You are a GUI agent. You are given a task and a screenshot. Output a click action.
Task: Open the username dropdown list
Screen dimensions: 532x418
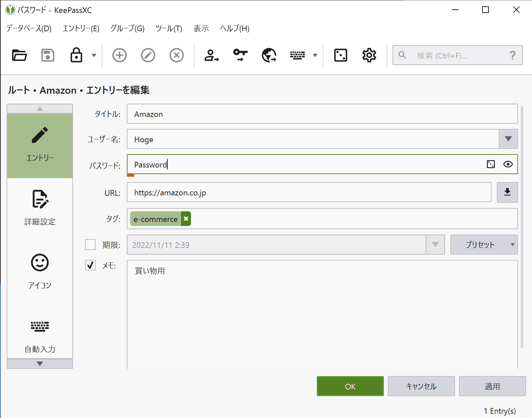(x=508, y=139)
